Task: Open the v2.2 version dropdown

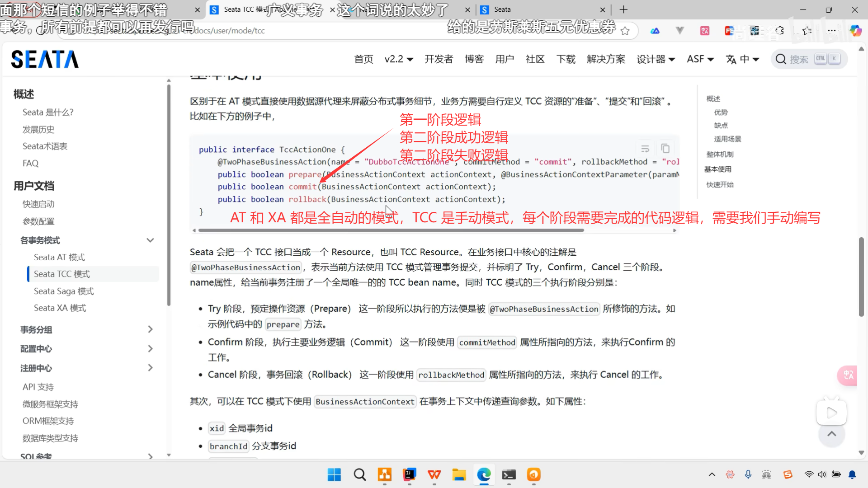Action: (x=399, y=59)
